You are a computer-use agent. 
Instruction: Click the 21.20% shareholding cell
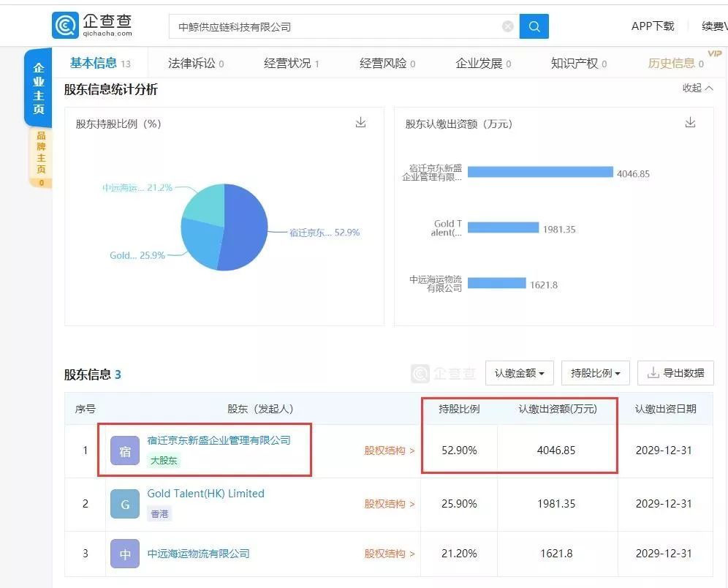[x=459, y=554]
